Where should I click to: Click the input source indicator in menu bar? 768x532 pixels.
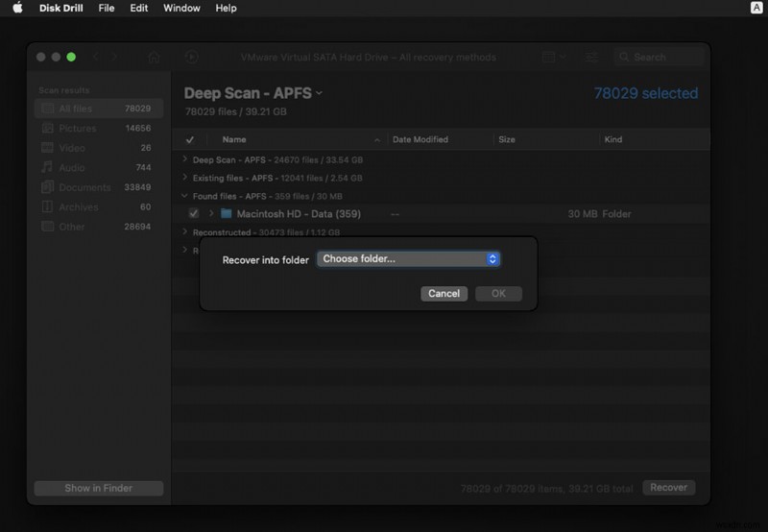756,8
